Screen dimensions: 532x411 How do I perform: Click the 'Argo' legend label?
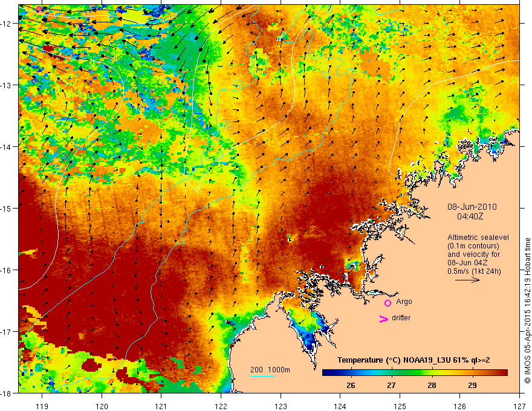pos(404,302)
